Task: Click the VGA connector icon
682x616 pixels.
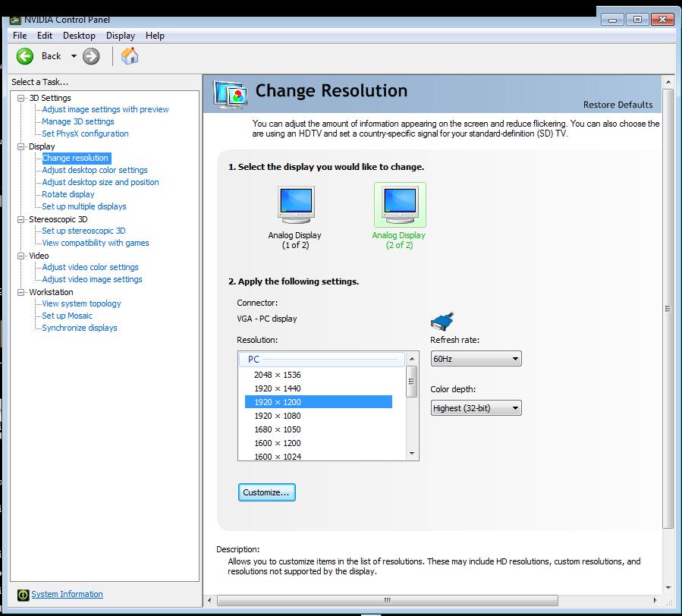Action: click(442, 322)
